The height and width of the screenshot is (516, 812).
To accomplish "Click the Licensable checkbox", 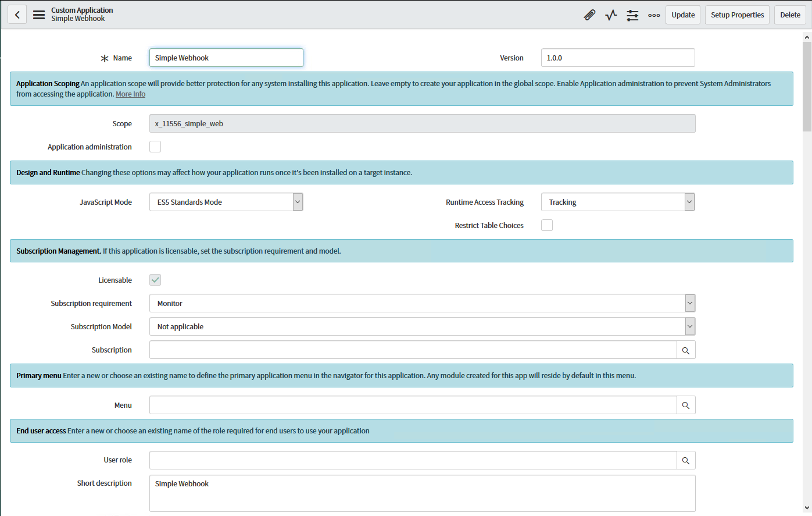I will coord(155,280).
